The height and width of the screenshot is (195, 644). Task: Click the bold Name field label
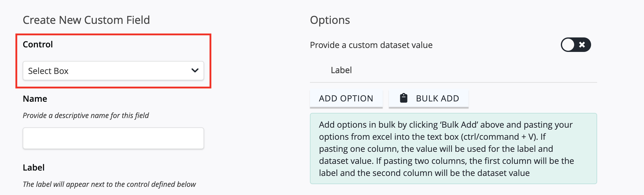tap(35, 99)
